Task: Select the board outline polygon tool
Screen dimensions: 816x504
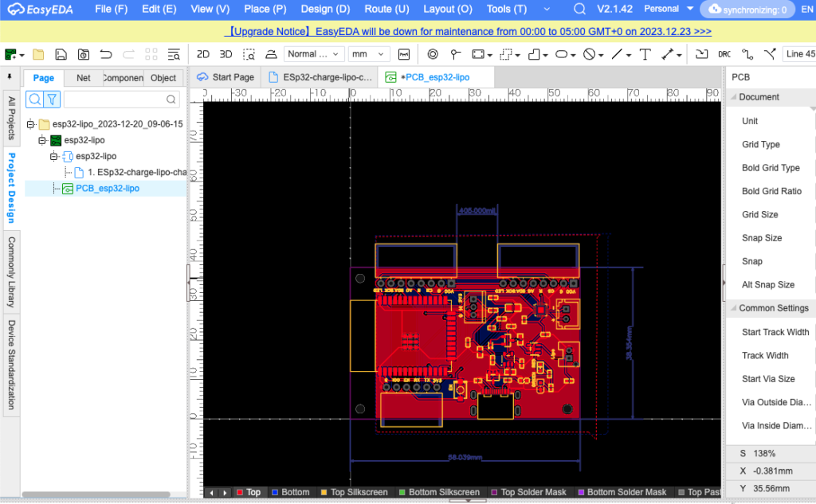Action: [x=534, y=54]
